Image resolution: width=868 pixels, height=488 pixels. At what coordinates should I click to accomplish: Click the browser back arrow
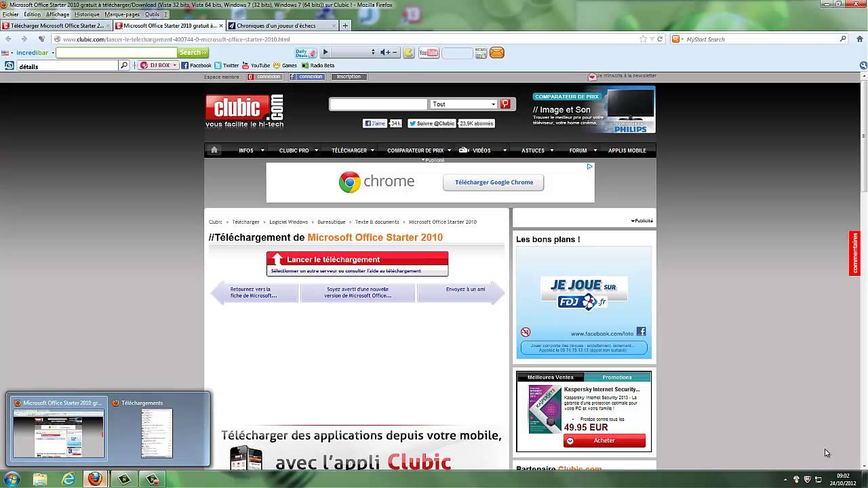(x=8, y=39)
